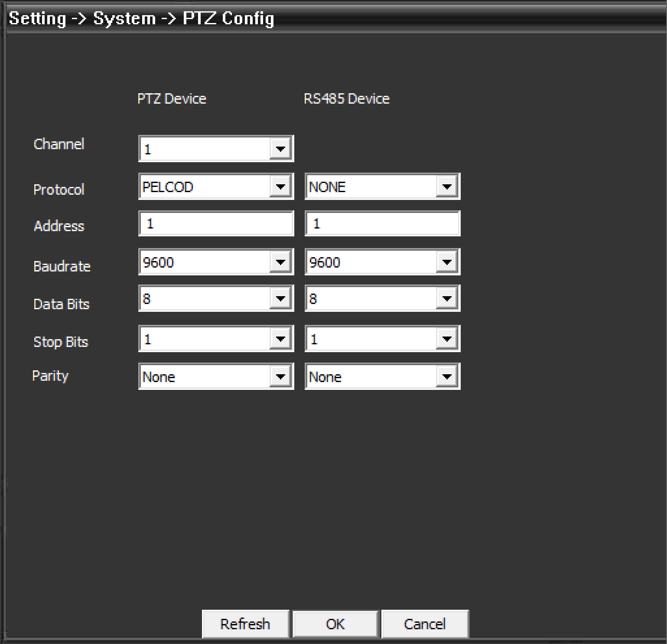Open the Channel dropdown list
Image resolution: width=667 pixels, height=644 pixels.
click(x=280, y=149)
